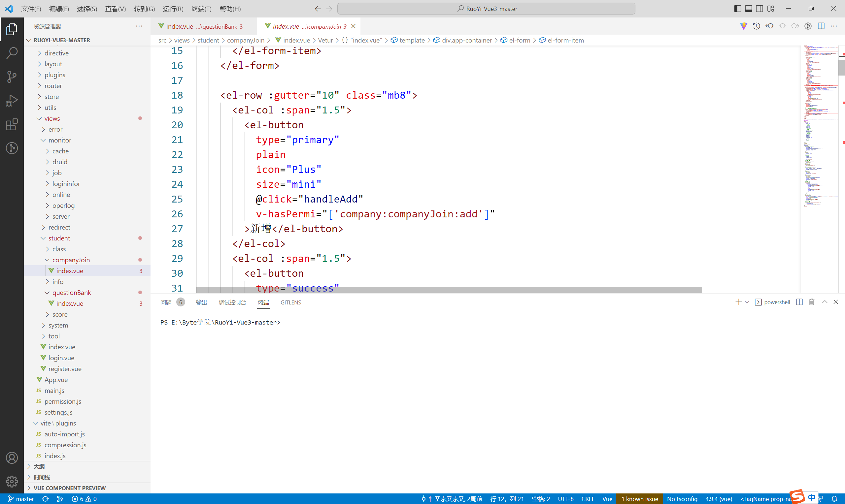Open the Explorer view in activity bar
Viewport: 845px width, 504px height.
click(12, 29)
